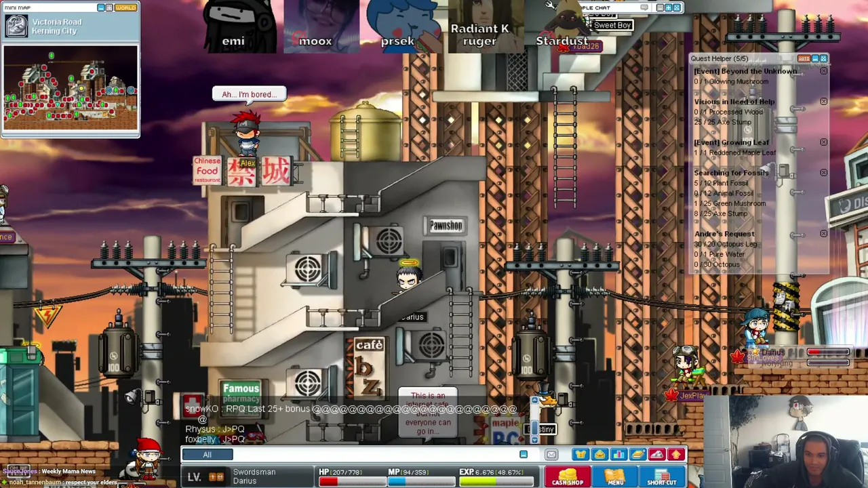Click the '0 / 1 Processed Wood' objective
868x488 pixels.
click(728, 112)
